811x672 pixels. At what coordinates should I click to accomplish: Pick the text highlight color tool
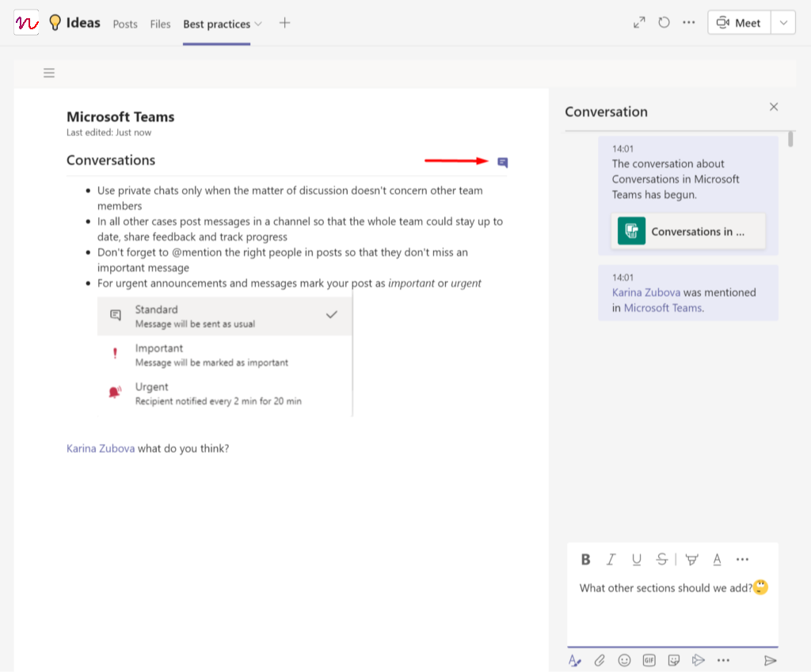[691, 560]
